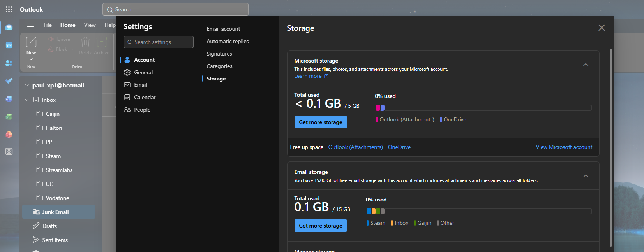The image size is (644, 252).
Task: Collapse the Microsoft storage section
Action: click(x=586, y=65)
